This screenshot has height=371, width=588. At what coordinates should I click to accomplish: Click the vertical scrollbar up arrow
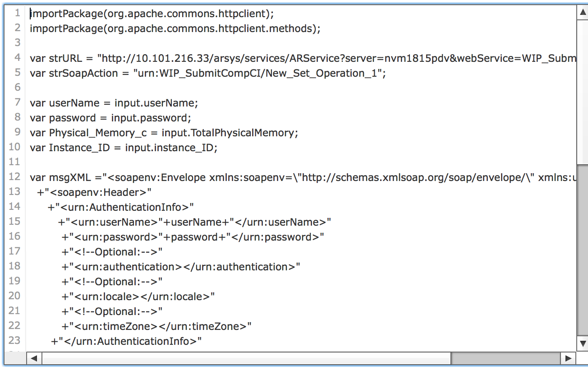coord(582,13)
